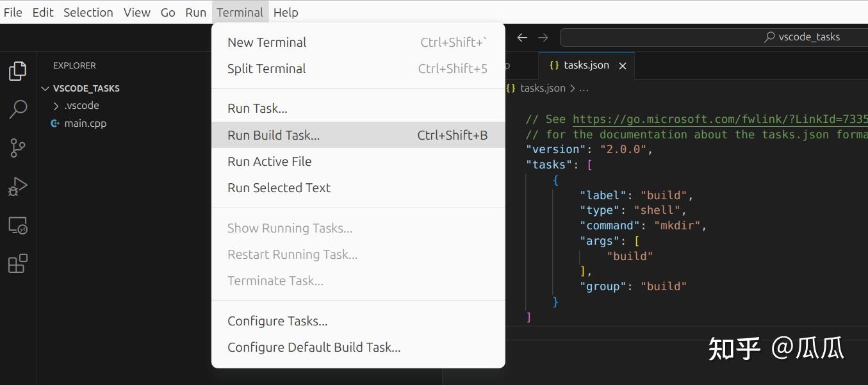868x385 pixels.
Task: Open the Explorer view in activity bar
Action: (x=17, y=70)
